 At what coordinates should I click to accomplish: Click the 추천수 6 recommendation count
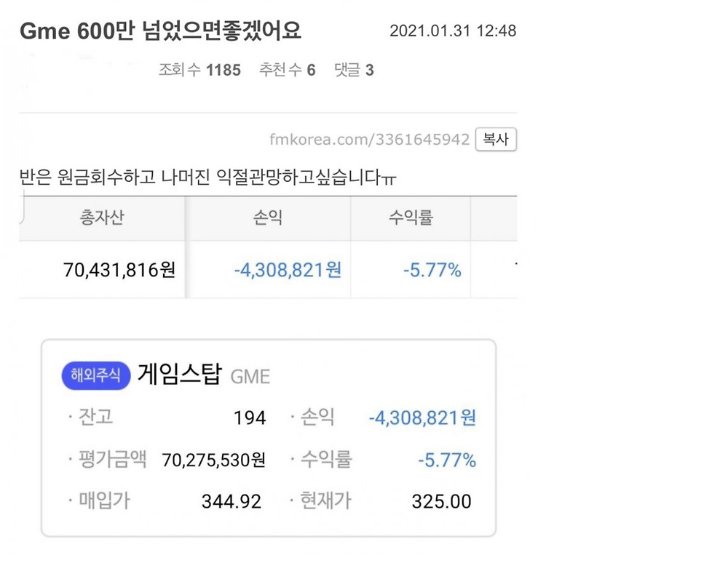point(287,70)
